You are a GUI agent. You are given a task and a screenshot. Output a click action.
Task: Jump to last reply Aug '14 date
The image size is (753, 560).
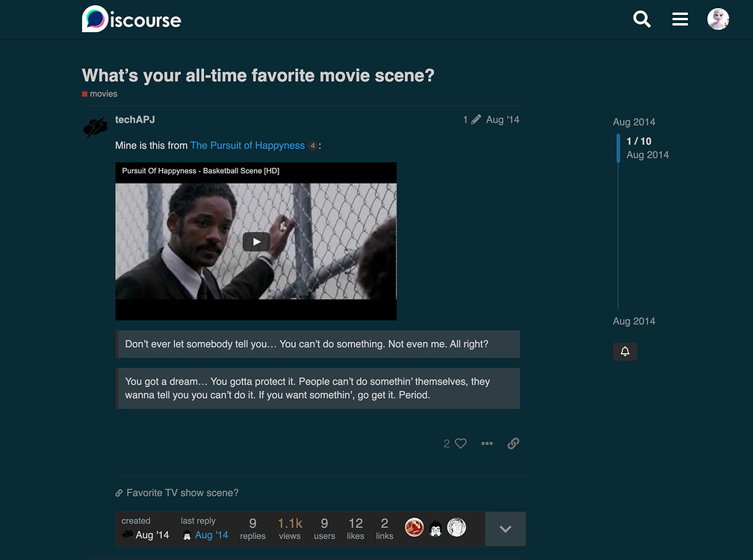coord(211,535)
